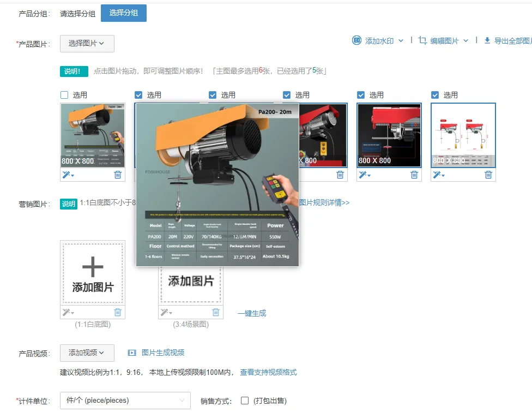The height and width of the screenshot is (418, 532).
Task: Add a 1:1白底图 marketing image
Action: point(93,273)
